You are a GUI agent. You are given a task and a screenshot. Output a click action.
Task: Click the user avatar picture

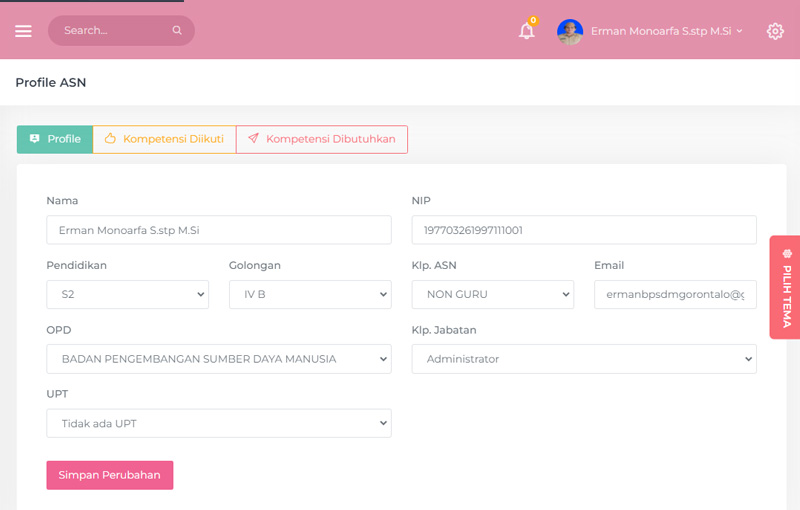click(x=570, y=31)
